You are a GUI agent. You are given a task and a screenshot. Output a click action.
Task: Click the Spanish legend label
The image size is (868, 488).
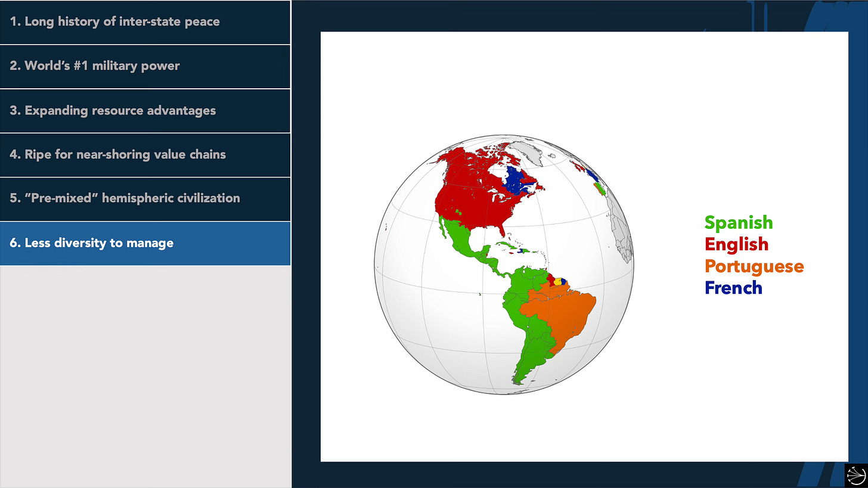pos(739,223)
